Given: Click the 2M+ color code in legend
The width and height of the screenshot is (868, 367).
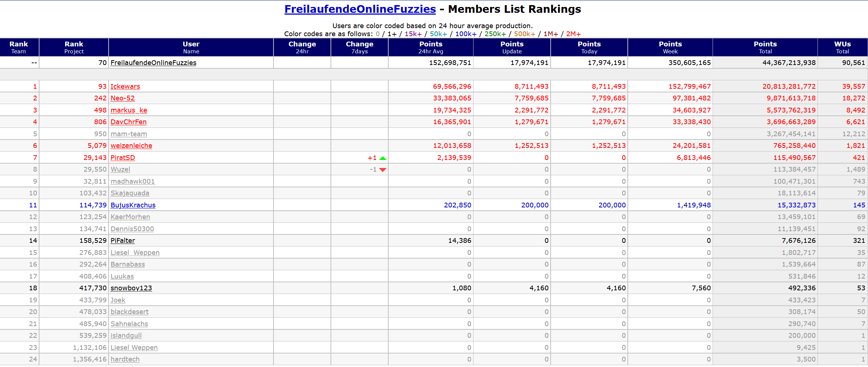Looking at the screenshot, I should (x=573, y=34).
